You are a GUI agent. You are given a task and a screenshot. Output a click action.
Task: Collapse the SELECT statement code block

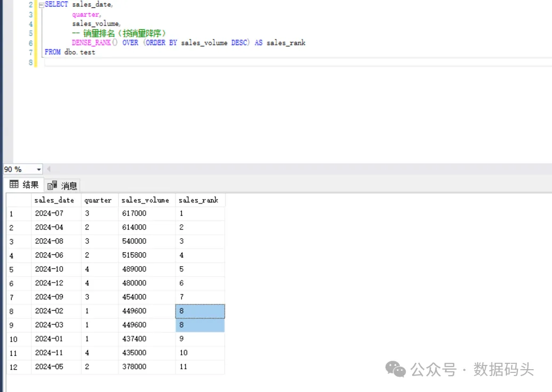(x=41, y=5)
